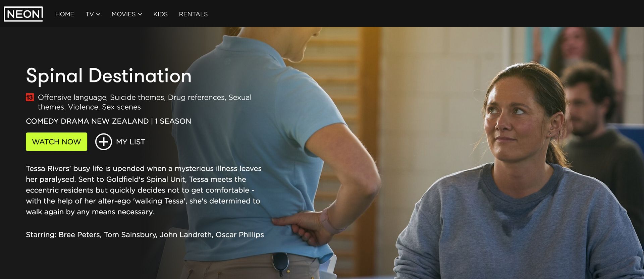Open the KIDS section
Viewport: 644px width, 279px height.
(160, 14)
